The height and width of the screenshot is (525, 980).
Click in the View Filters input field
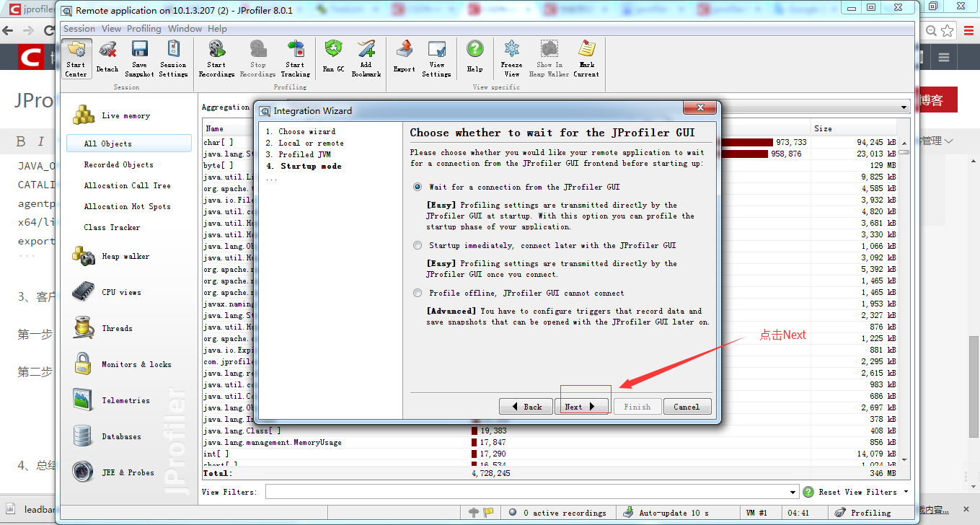pos(527,492)
